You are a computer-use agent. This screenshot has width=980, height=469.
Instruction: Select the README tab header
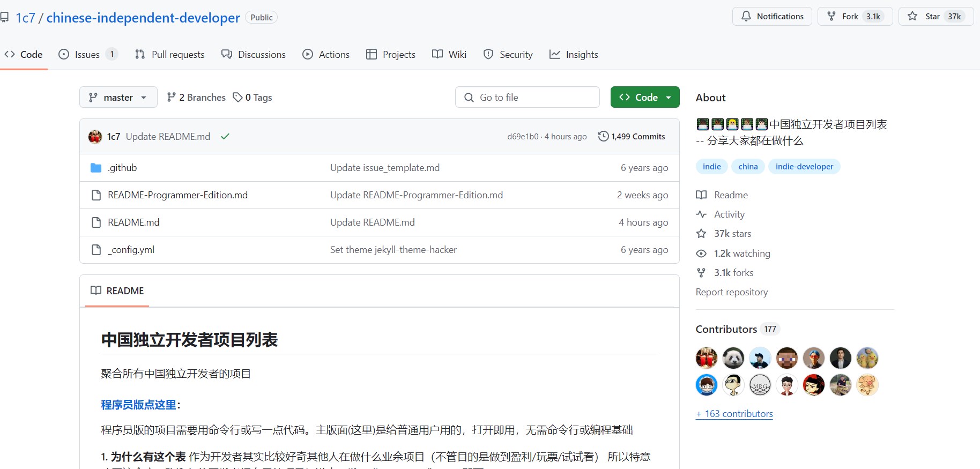pos(117,291)
